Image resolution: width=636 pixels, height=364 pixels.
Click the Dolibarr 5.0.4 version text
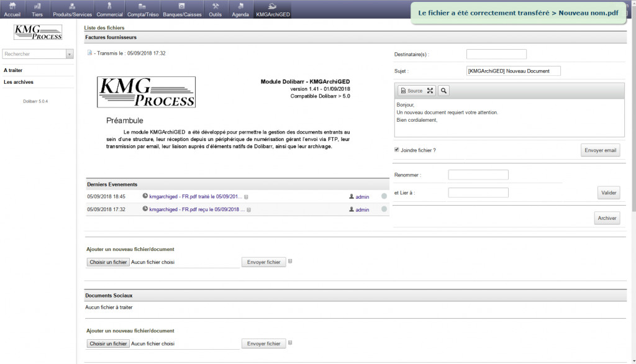tap(35, 101)
